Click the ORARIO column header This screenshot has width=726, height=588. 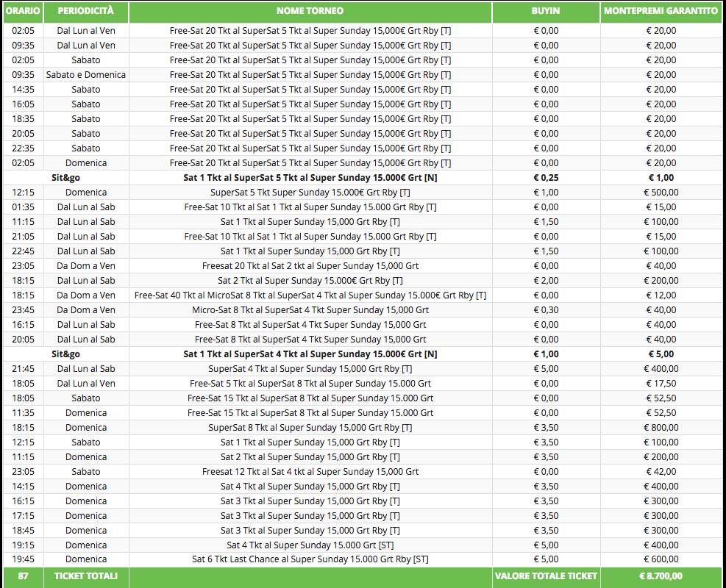coord(23,11)
